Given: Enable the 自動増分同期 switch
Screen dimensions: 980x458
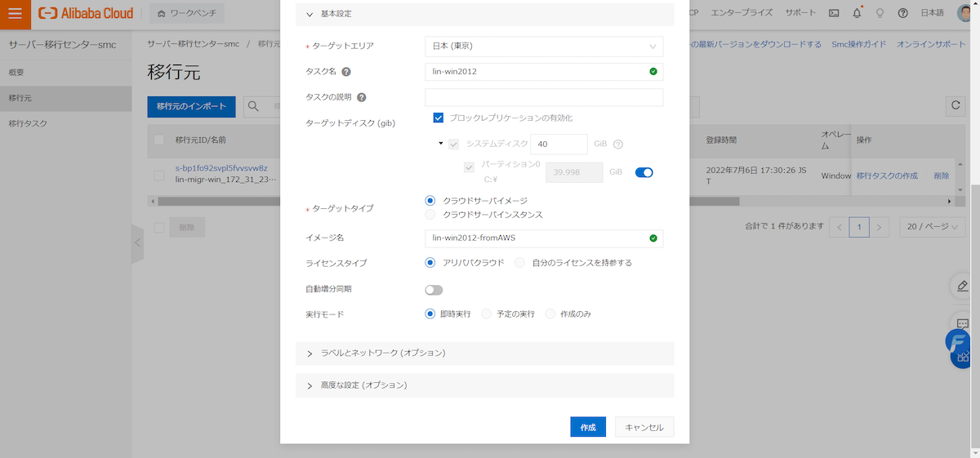Looking at the screenshot, I should tap(434, 290).
